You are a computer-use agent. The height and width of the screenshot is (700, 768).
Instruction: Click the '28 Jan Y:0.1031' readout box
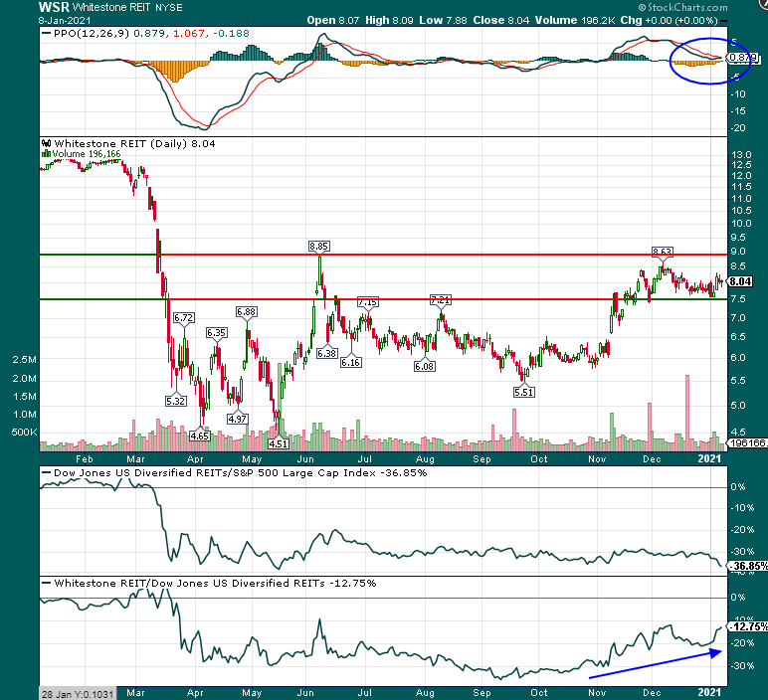(78, 694)
